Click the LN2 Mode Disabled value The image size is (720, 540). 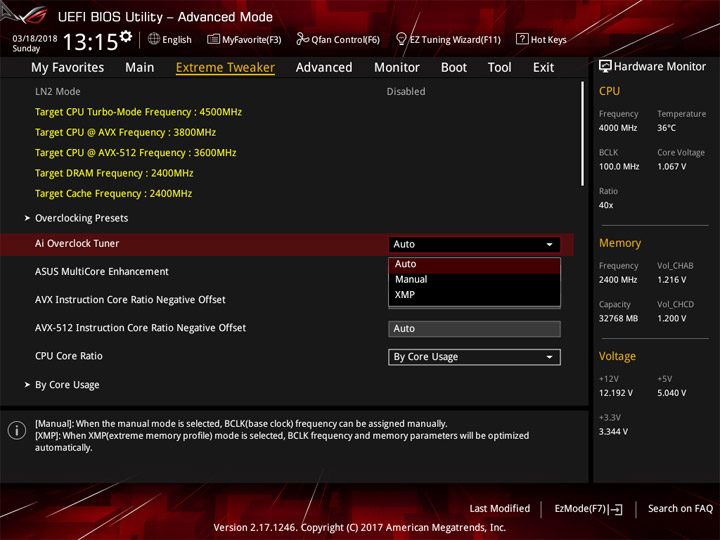coord(405,91)
